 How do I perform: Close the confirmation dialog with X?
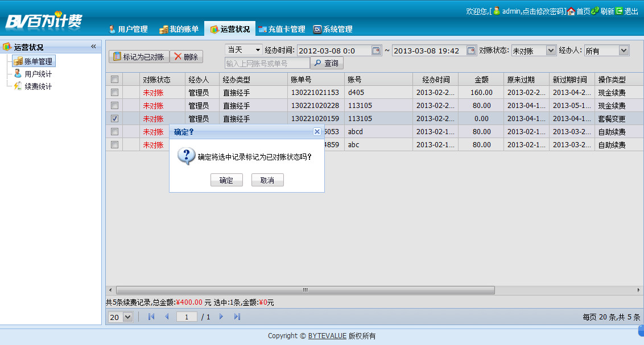(x=317, y=131)
